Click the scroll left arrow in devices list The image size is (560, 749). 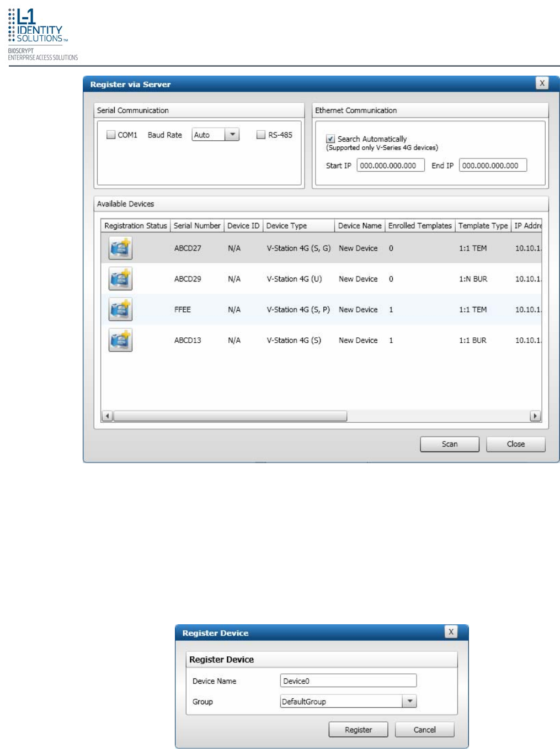[107, 416]
